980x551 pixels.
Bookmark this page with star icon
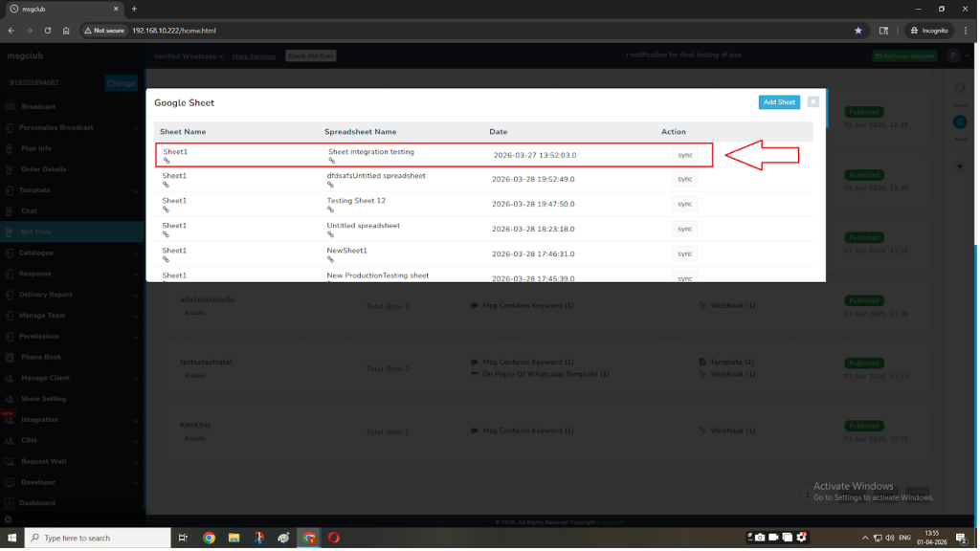857,31
